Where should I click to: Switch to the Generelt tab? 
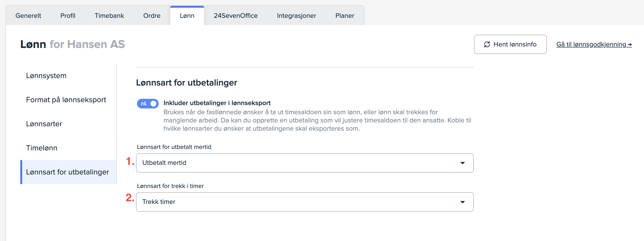click(x=28, y=16)
